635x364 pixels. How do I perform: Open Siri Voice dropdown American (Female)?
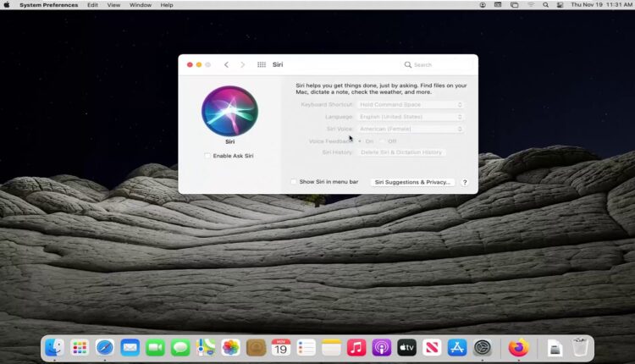click(x=411, y=129)
